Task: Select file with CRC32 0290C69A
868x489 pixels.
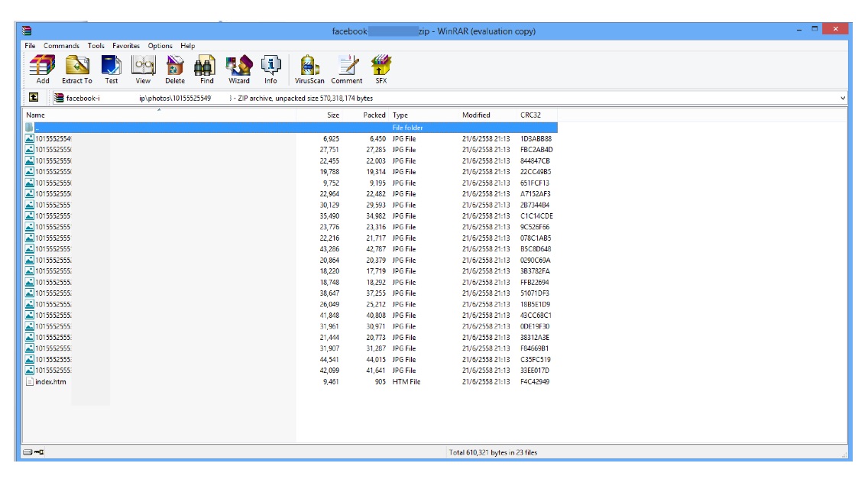Action: 290,260
